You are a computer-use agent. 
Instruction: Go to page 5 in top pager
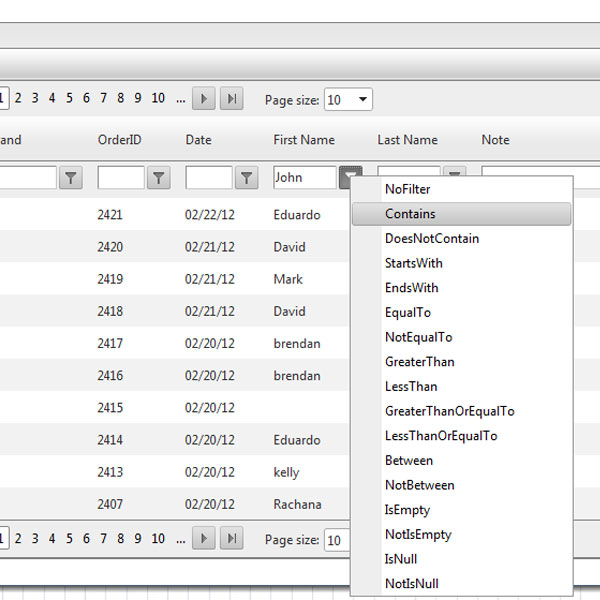pos(69,98)
